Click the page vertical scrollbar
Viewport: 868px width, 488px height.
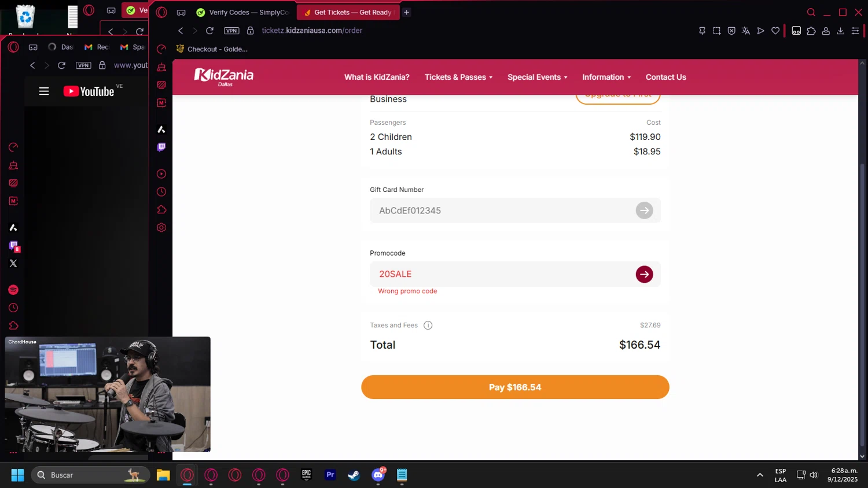click(862, 305)
